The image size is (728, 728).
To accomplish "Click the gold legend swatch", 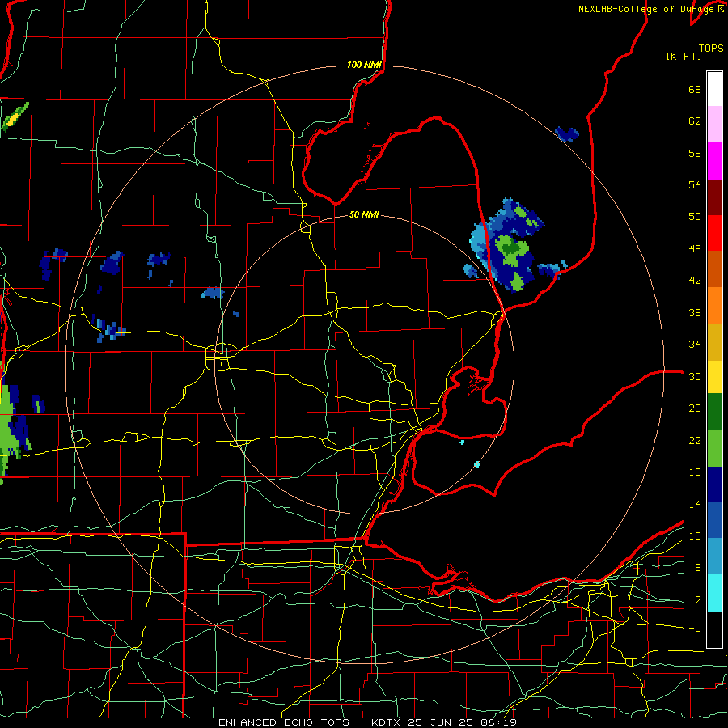I will coord(714,342).
